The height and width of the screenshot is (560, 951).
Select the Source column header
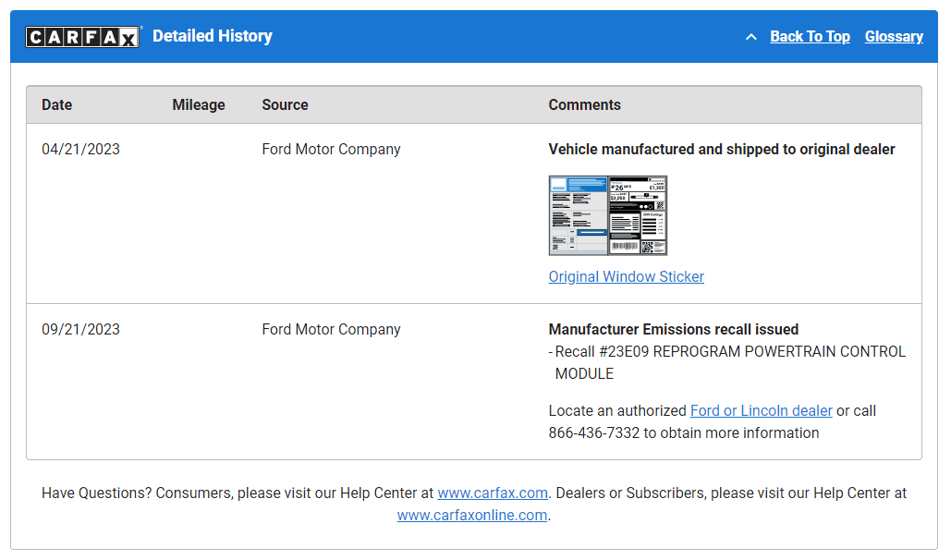pos(285,105)
